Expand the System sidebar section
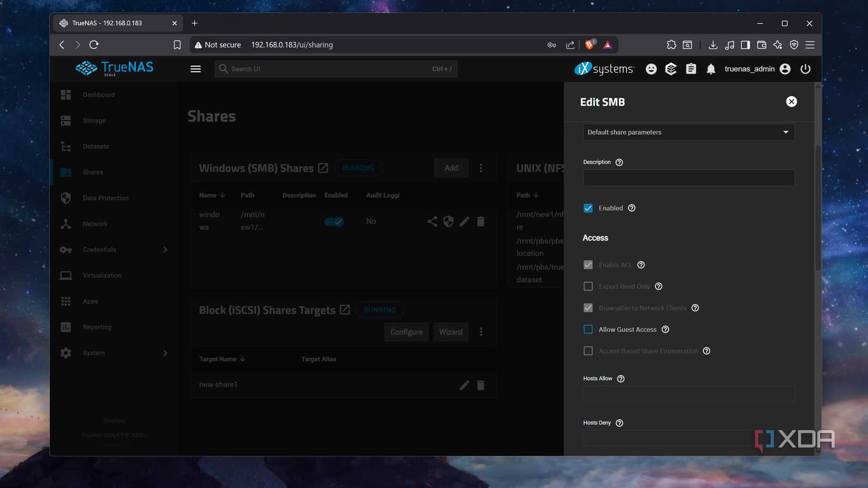868x488 pixels. (165, 353)
